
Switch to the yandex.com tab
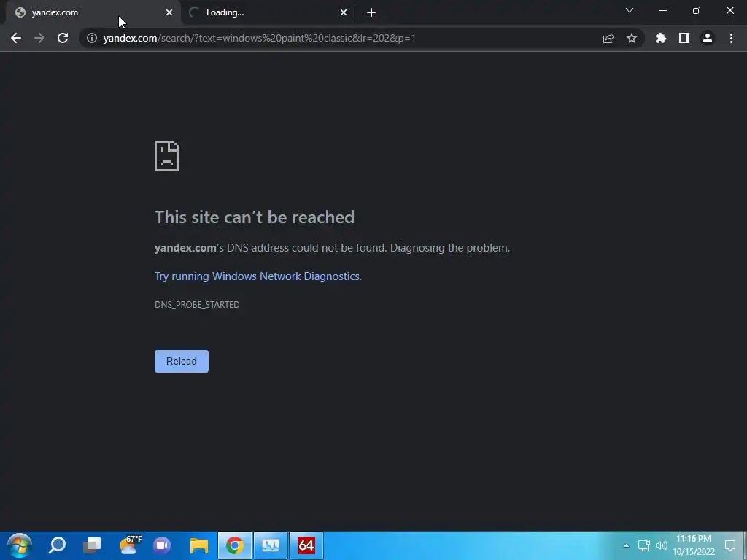93,12
